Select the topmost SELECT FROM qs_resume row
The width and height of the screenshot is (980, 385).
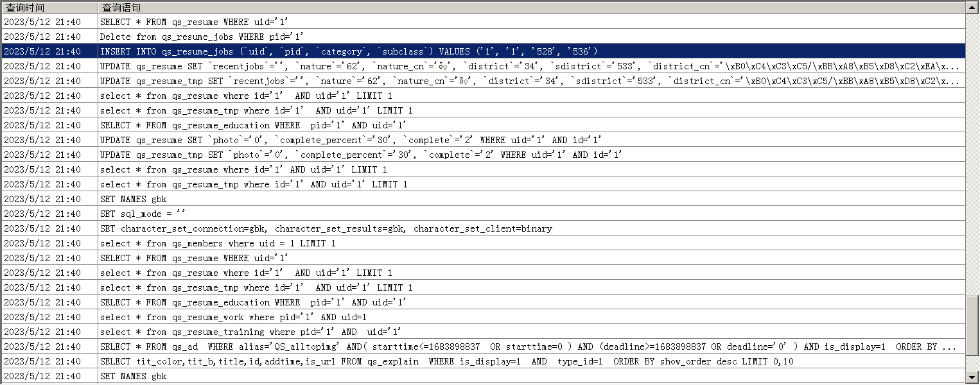click(194, 22)
